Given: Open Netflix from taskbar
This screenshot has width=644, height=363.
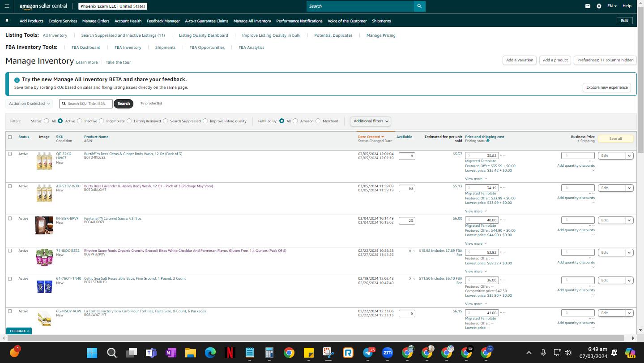Looking at the screenshot, I should 230,353.
